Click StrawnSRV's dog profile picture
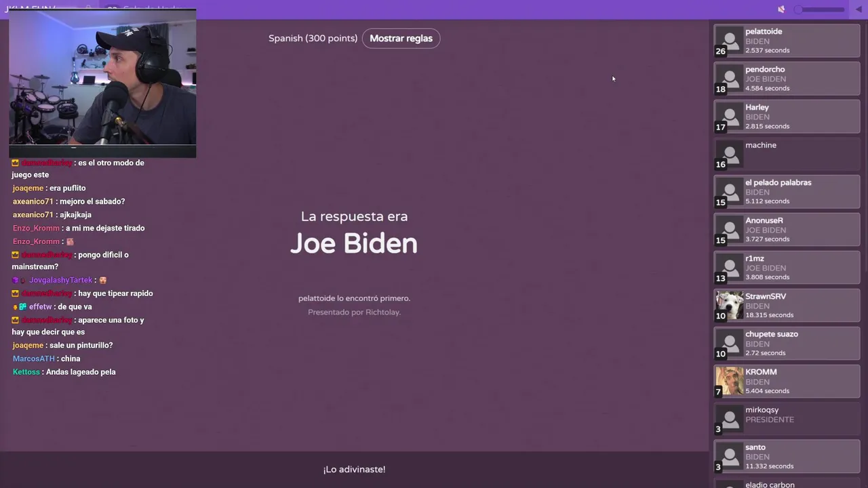This screenshot has height=488, width=868. 730,306
